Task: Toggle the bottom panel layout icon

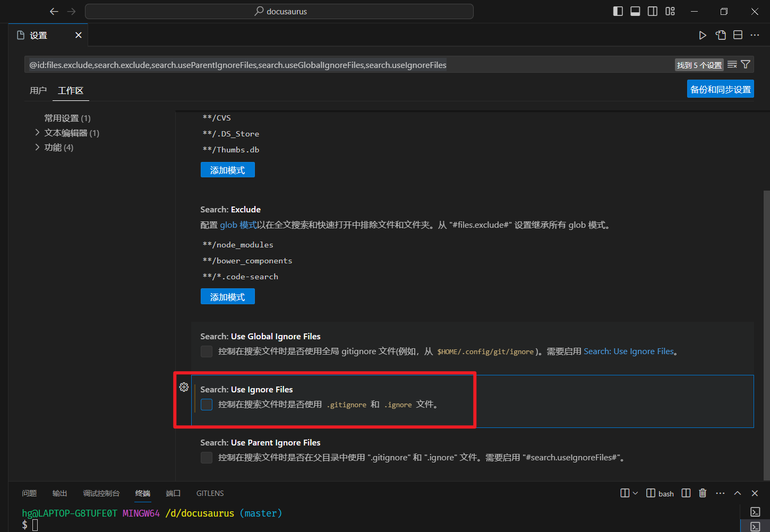Action: 635,11
